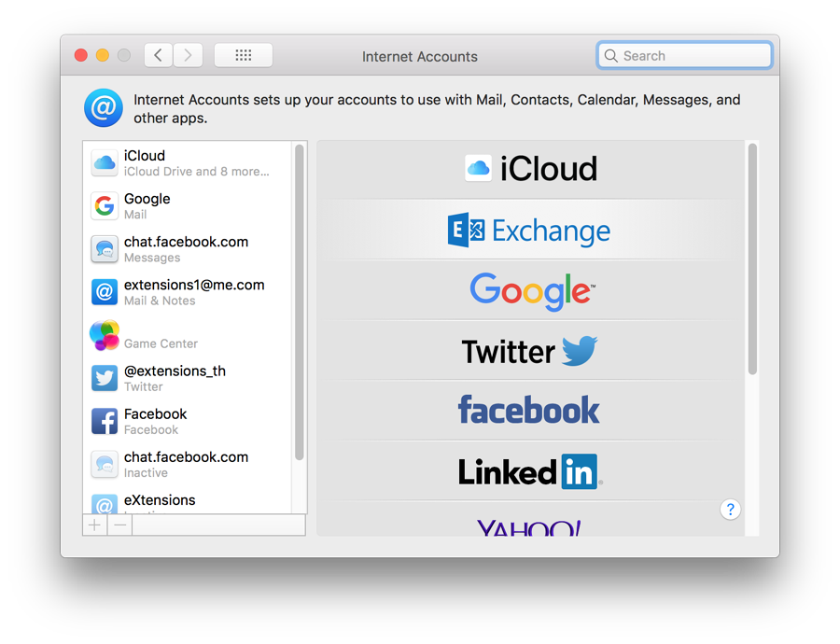Click the blue @ icon for extensions1@me.com
840x644 pixels.
click(x=105, y=292)
